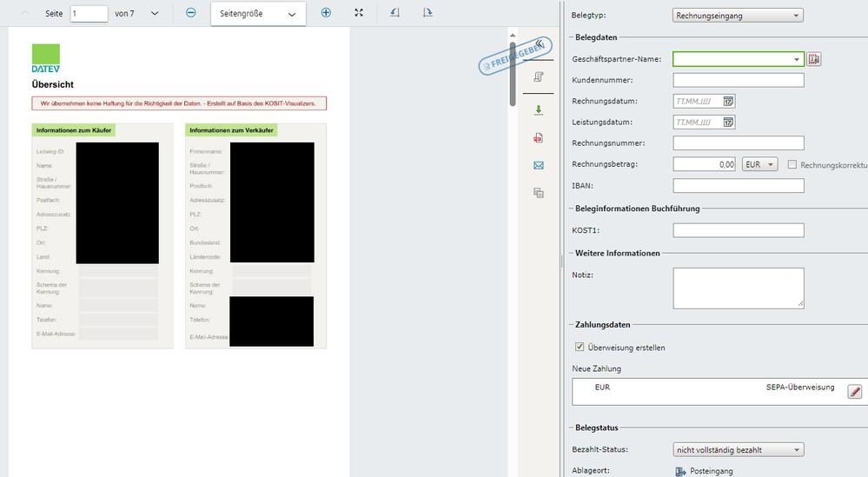Edit Neue Zahlung with pencil icon
Image resolution: width=868 pixels, height=477 pixels.
(x=854, y=392)
